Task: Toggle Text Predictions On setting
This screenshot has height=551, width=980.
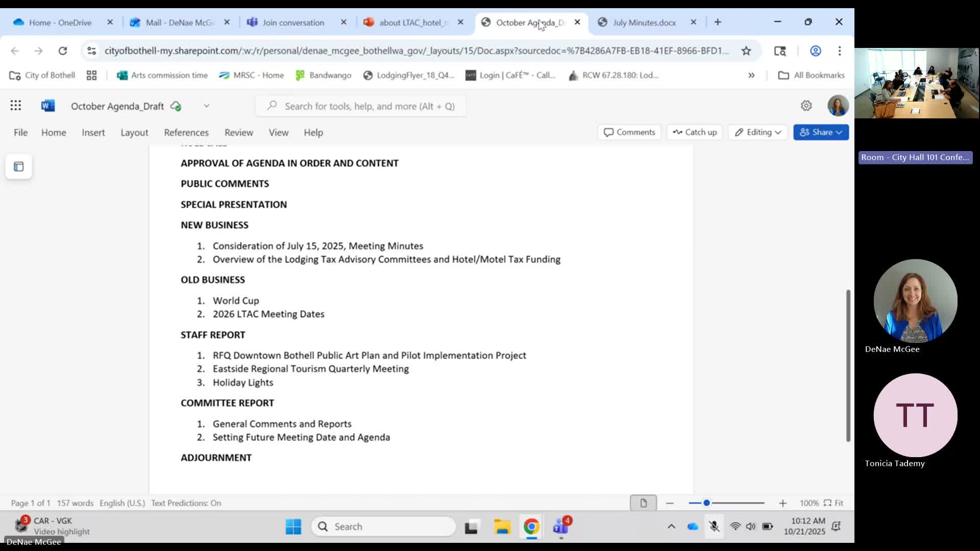Action: click(x=186, y=503)
